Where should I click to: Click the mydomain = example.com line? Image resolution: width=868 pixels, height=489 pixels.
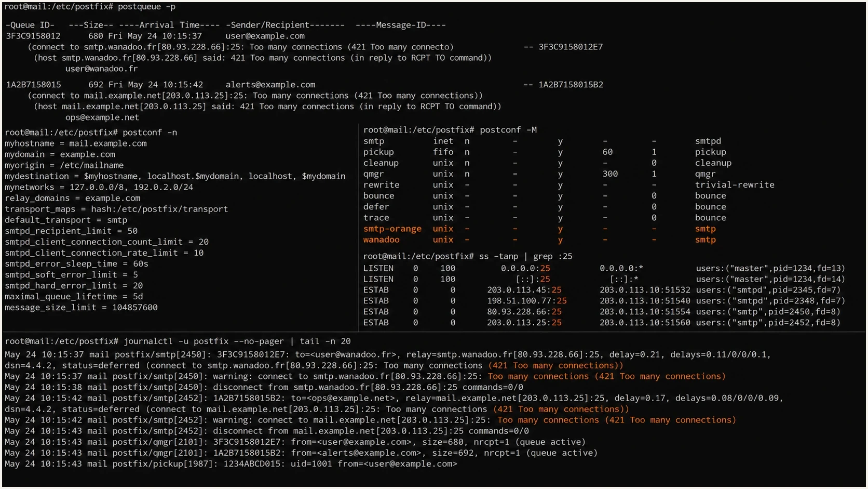[60, 154]
